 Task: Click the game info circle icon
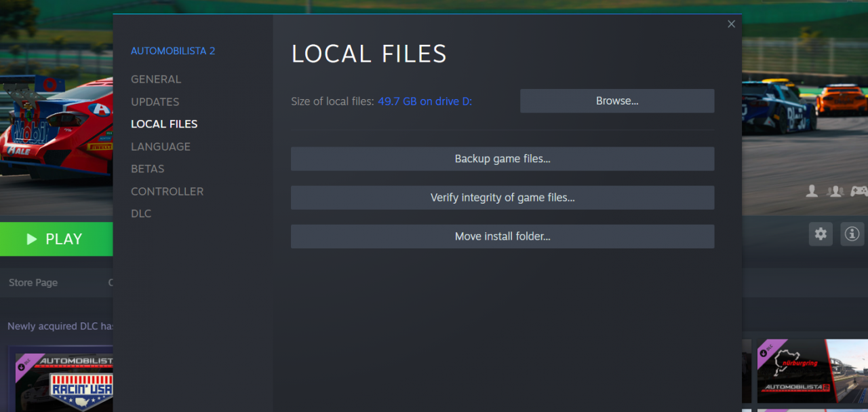(x=852, y=234)
